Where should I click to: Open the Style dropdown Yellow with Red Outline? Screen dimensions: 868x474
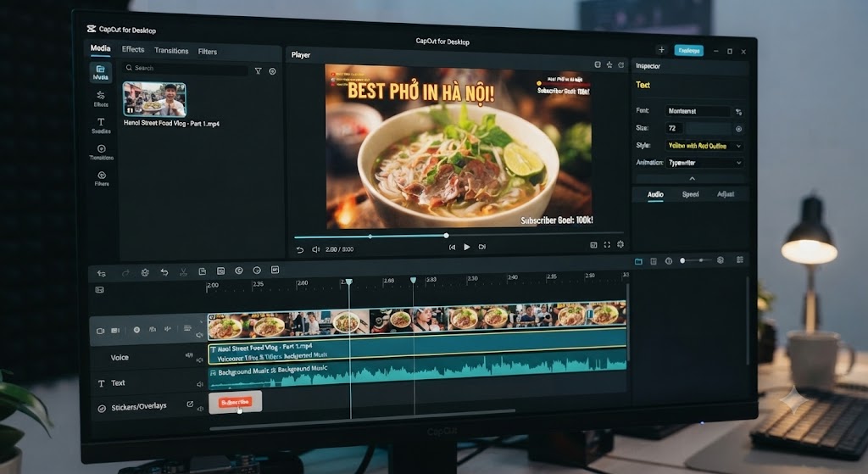[x=704, y=146]
